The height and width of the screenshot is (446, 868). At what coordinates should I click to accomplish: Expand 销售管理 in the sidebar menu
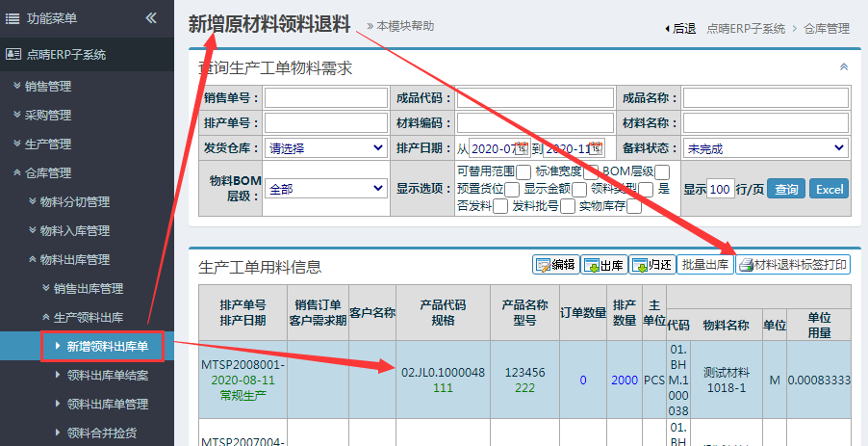coord(48,86)
